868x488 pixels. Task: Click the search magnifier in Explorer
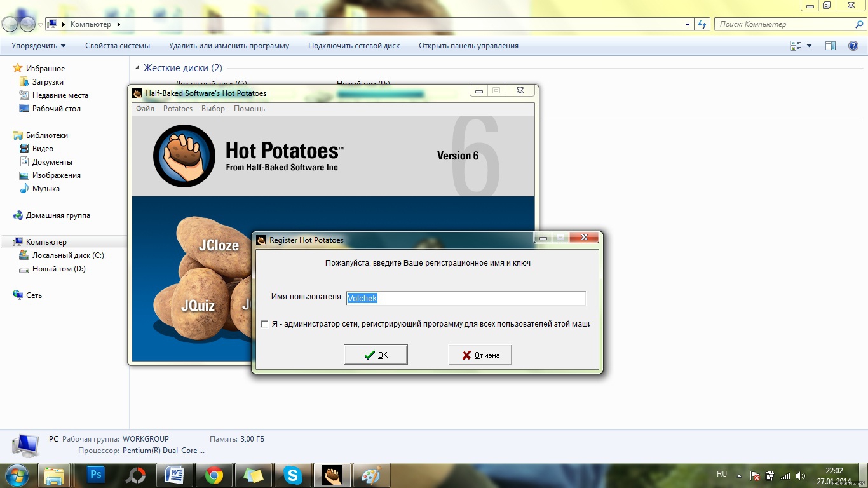click(859, 24)
